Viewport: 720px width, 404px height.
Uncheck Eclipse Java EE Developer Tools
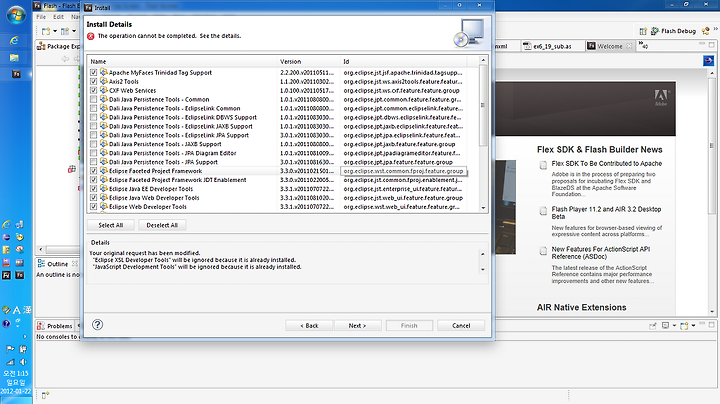94,189
